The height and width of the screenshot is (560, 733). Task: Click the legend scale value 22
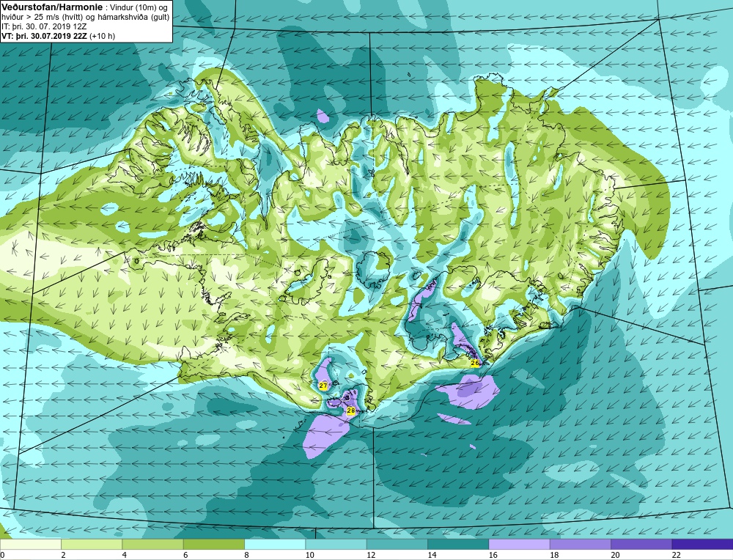point(676,555)
